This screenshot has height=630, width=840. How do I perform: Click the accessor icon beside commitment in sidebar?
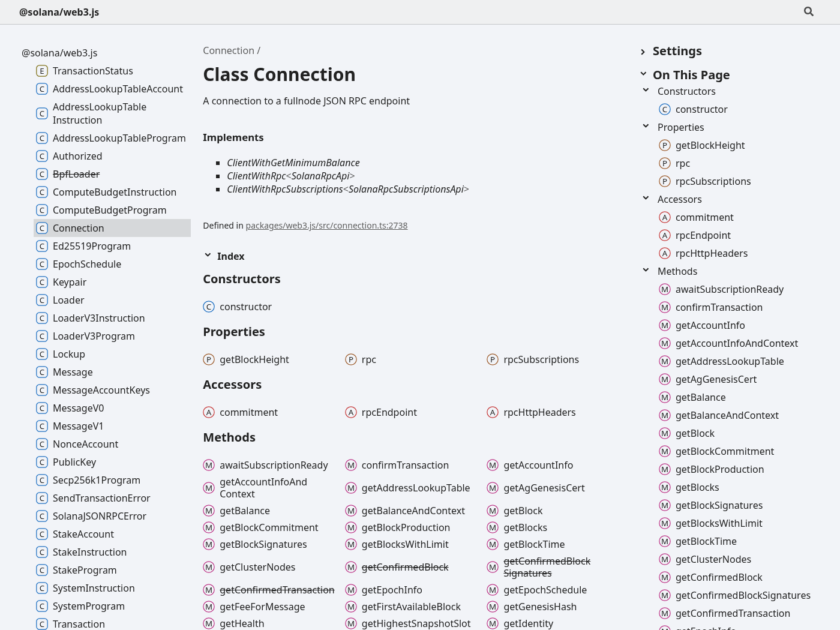click(665, 217)
